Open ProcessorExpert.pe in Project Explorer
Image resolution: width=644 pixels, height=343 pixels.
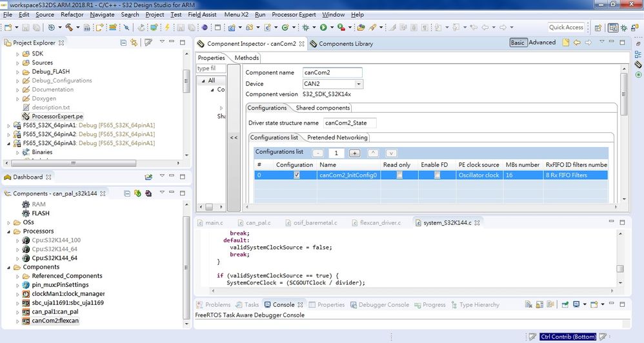(x=57, y=116)
